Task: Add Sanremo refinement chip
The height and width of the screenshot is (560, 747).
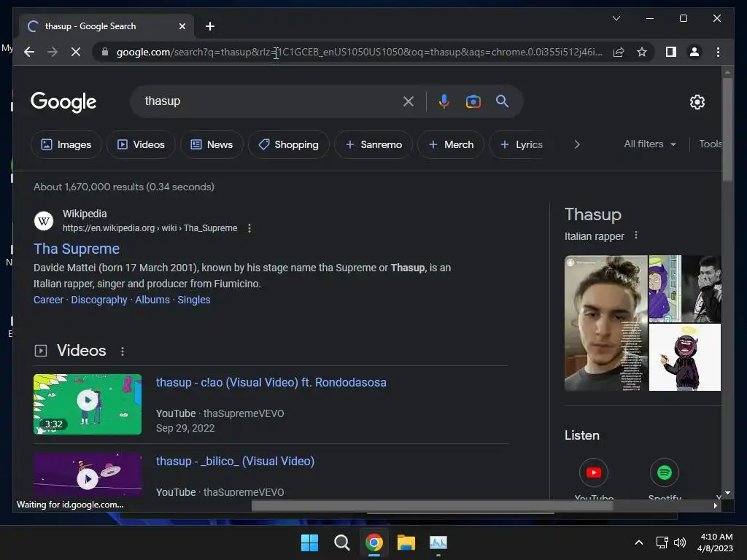Action: [373, 144]
